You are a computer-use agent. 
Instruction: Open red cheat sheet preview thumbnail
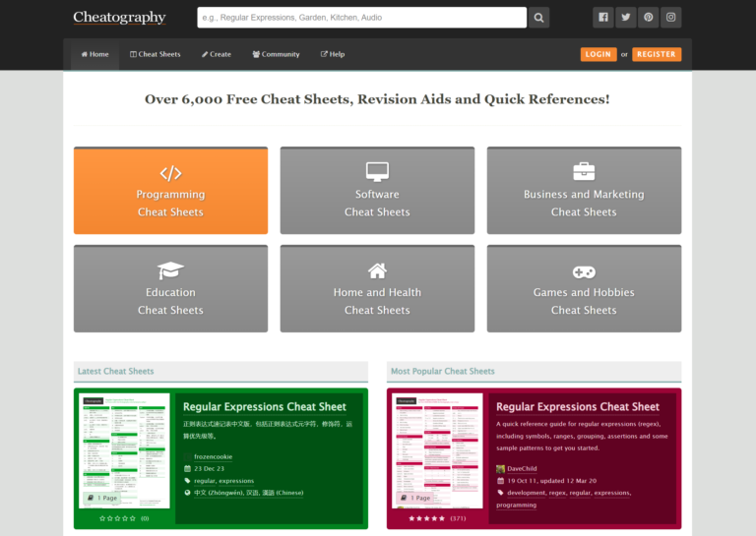pyautogui.click(x=437, y=450)
